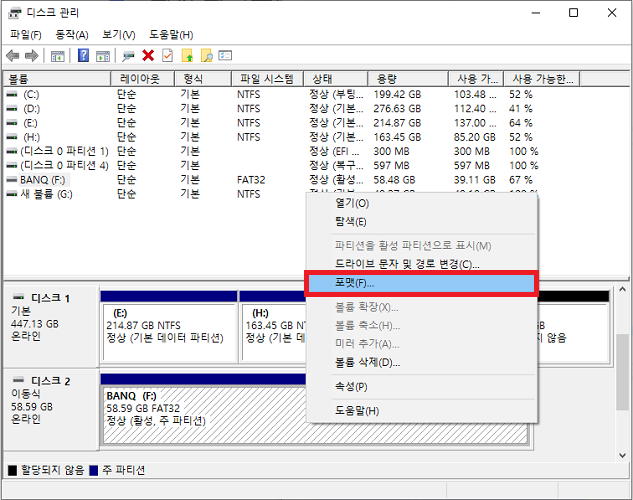Click the folder with magnifier explore icon

(207, 56)
